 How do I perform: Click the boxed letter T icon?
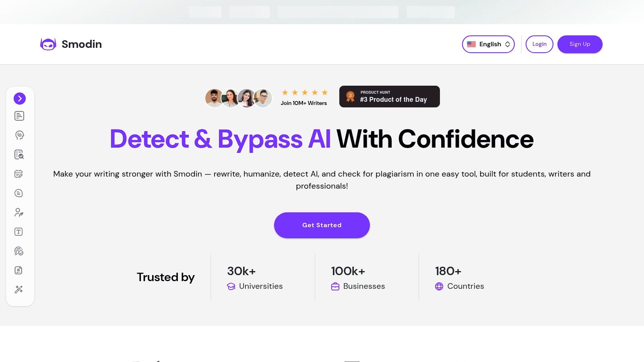coord(19,232)
